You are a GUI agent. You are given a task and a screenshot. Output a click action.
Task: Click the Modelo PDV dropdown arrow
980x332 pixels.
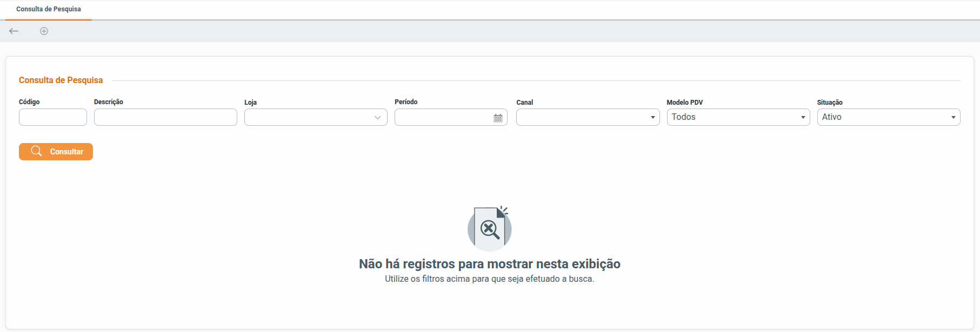pyautogui.click(x=803, y=118)
